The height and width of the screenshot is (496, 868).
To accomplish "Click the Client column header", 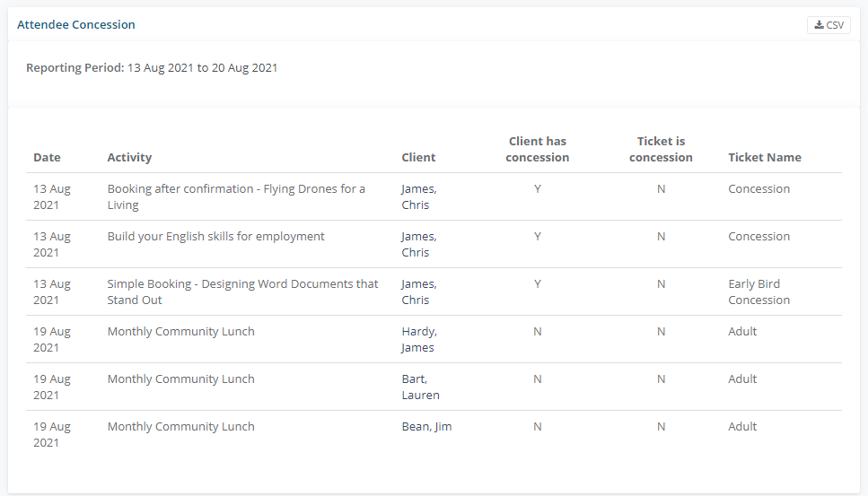I will click(x=418, y=157).
